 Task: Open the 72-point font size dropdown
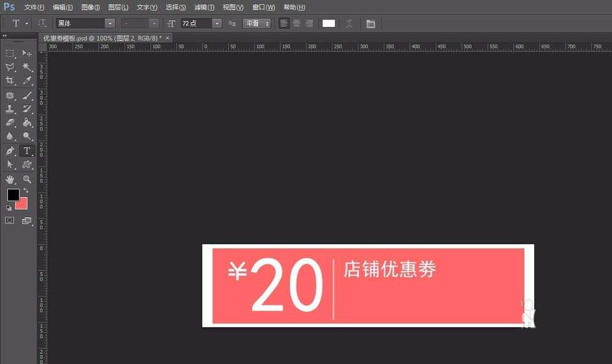point(218,23)
